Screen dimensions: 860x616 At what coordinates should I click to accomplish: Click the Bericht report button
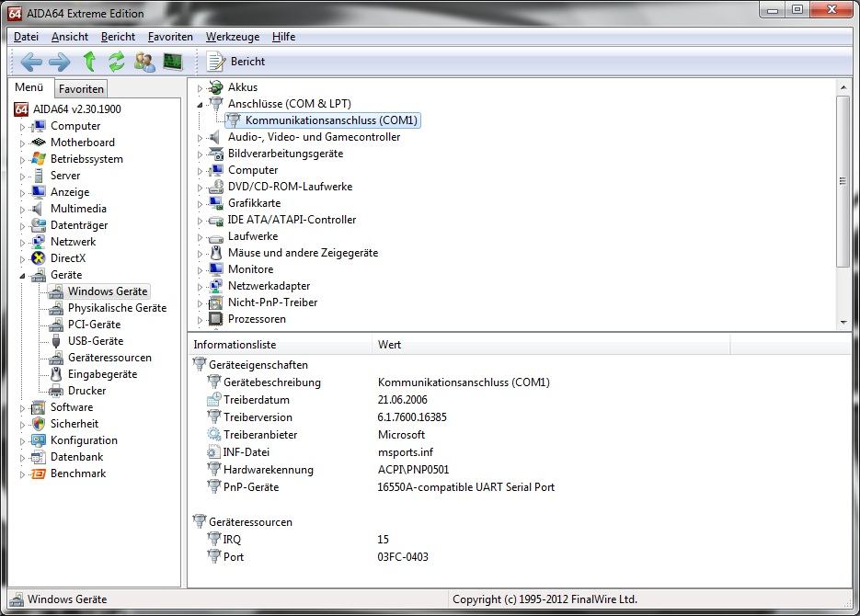click(236, 62)
